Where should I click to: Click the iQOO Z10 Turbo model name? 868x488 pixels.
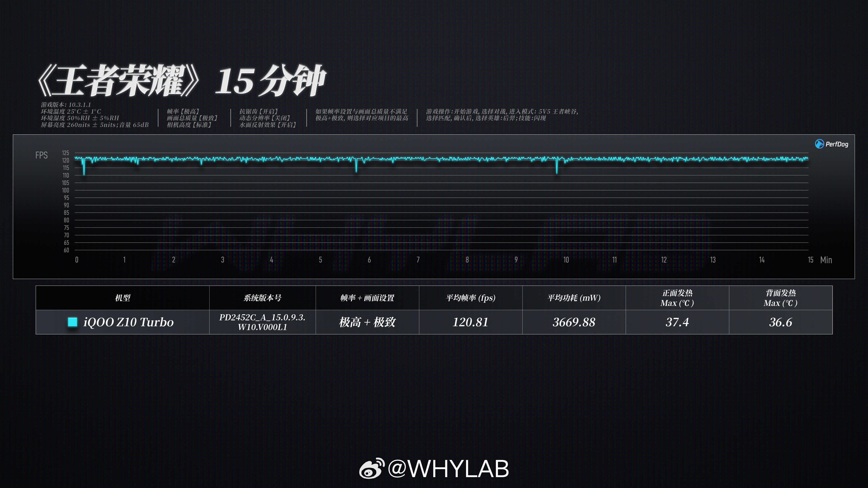[x=128, y=322]
